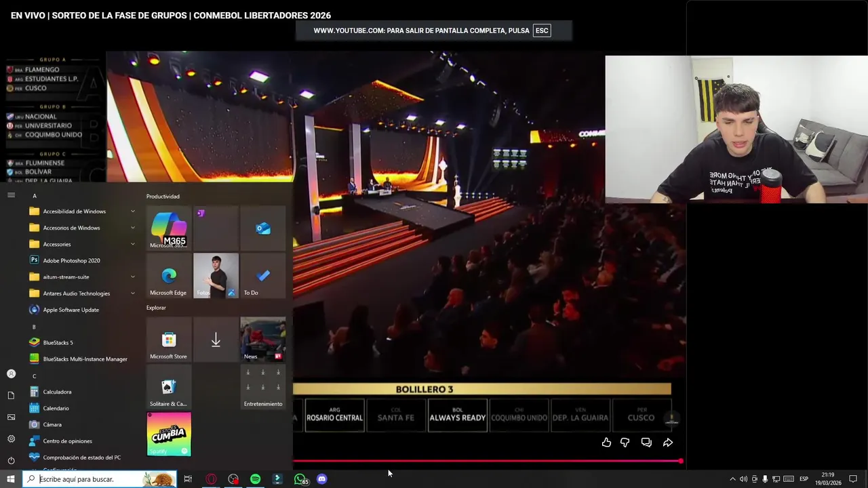Open the user account icon in Start sidebar
This screenshot has width=868, height=488.
pyautogui.click(x=11, y=373)
